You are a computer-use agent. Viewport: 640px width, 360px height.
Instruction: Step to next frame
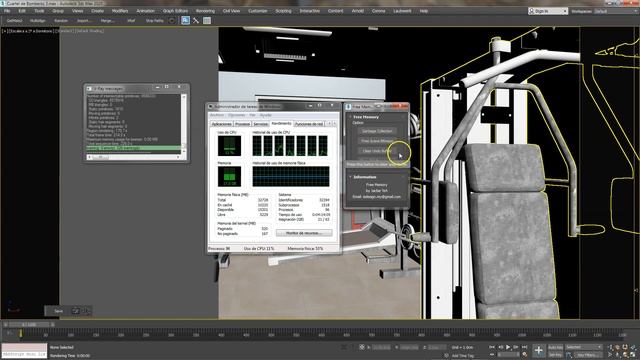516,347
